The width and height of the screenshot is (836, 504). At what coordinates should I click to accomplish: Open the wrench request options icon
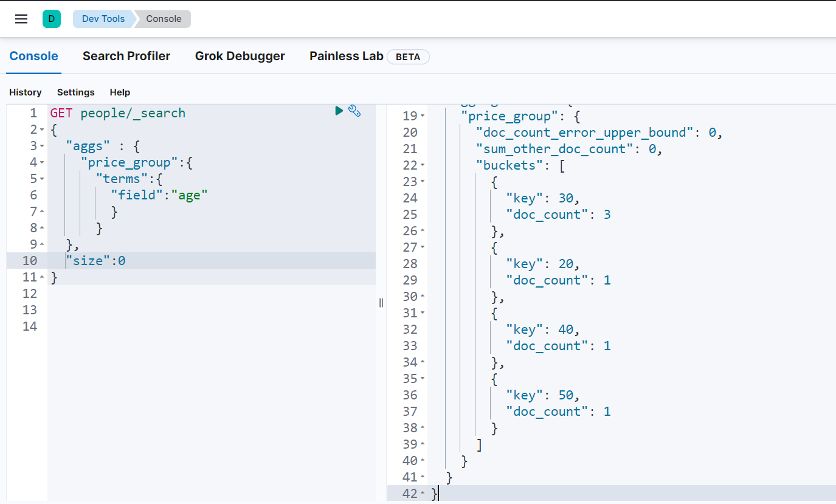(354, 111)
